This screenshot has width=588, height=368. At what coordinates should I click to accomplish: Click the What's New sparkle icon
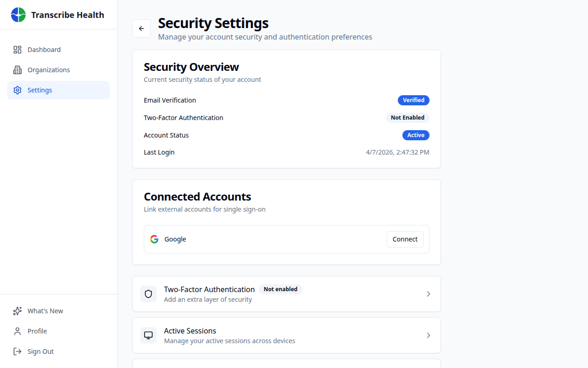(x=17, y=310)
